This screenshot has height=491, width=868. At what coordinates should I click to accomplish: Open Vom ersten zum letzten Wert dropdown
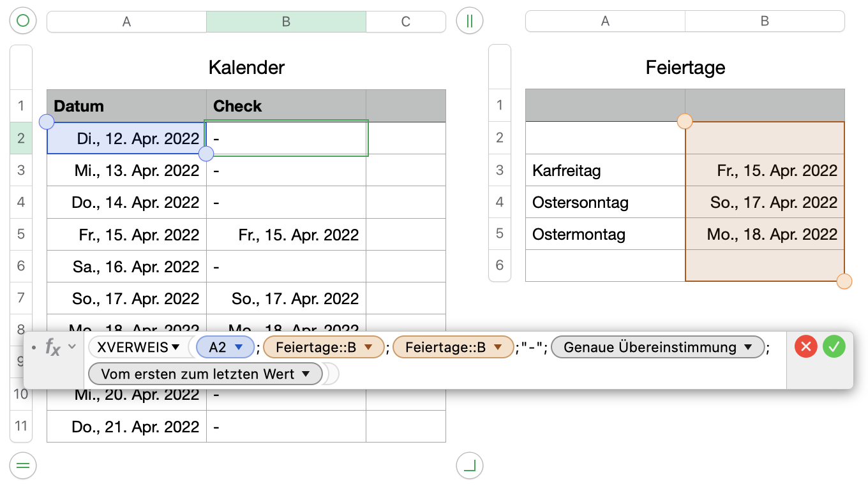306,374
